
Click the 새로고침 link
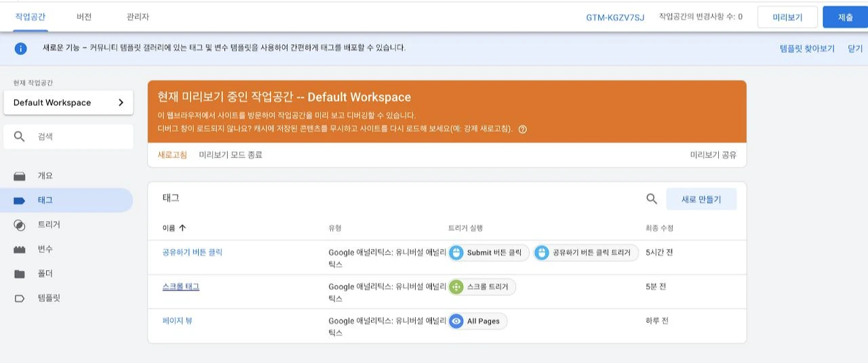[172, 155]
